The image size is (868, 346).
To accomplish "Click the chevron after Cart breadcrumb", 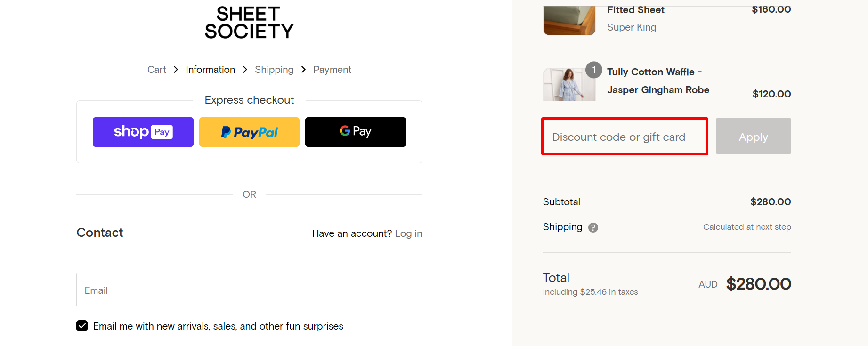I will coord(175,69).
